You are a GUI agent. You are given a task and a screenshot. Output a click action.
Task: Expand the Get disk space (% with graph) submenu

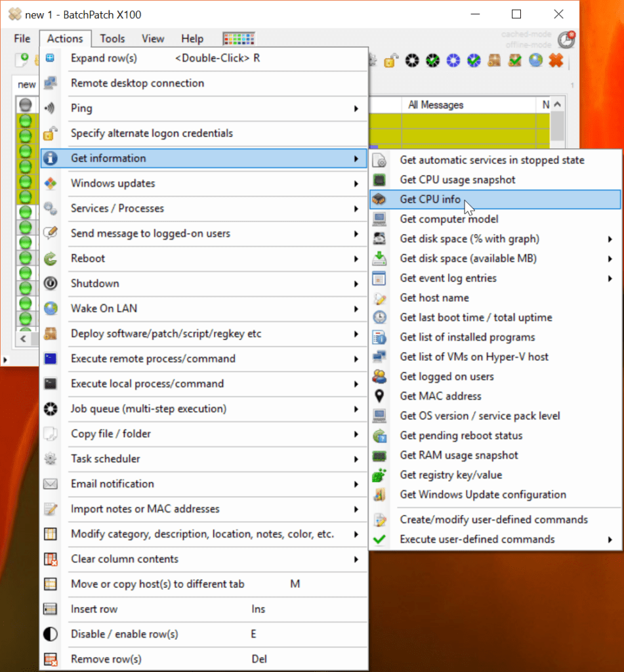click(612, 239)
